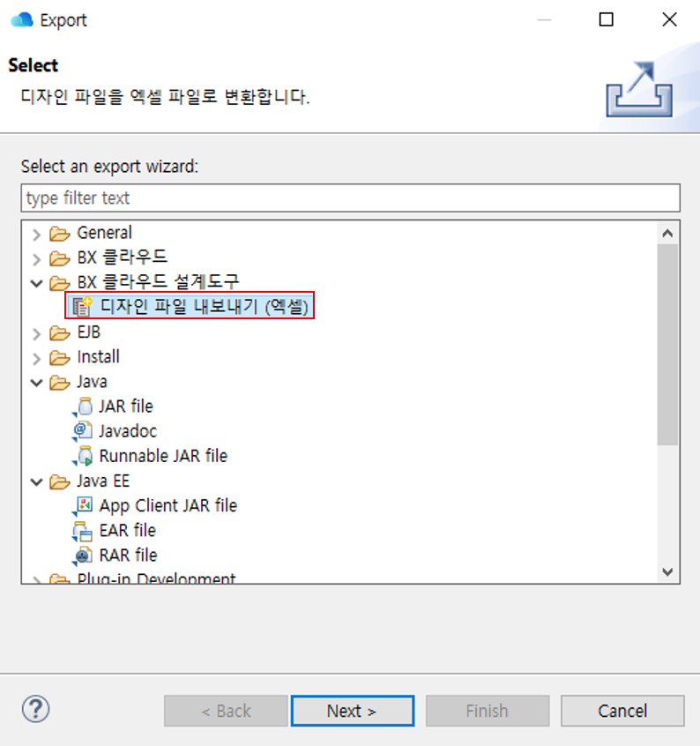Collapse the BX 클라우드 설계도구 folder

(36, 283)
